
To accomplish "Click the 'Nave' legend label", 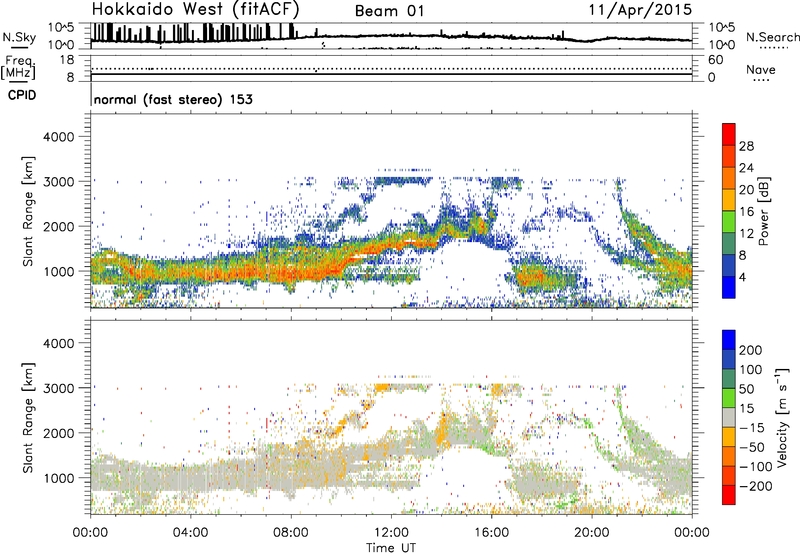I will point(760,69).
